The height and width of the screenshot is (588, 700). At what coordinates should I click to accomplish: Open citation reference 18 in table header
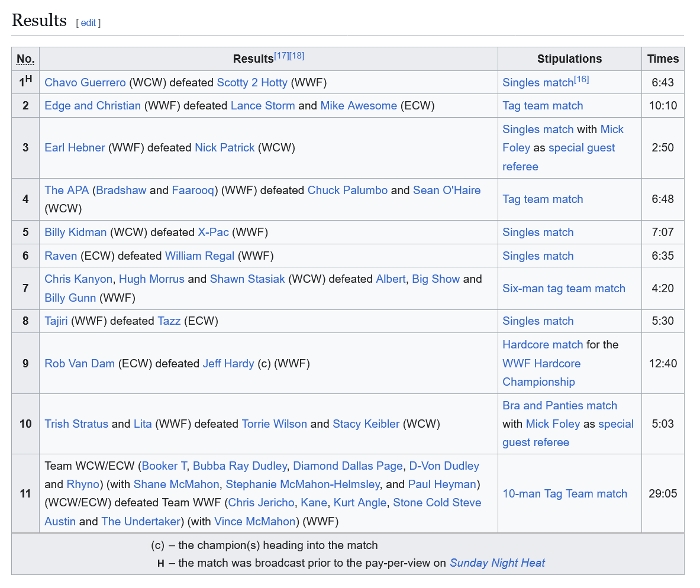296,56
